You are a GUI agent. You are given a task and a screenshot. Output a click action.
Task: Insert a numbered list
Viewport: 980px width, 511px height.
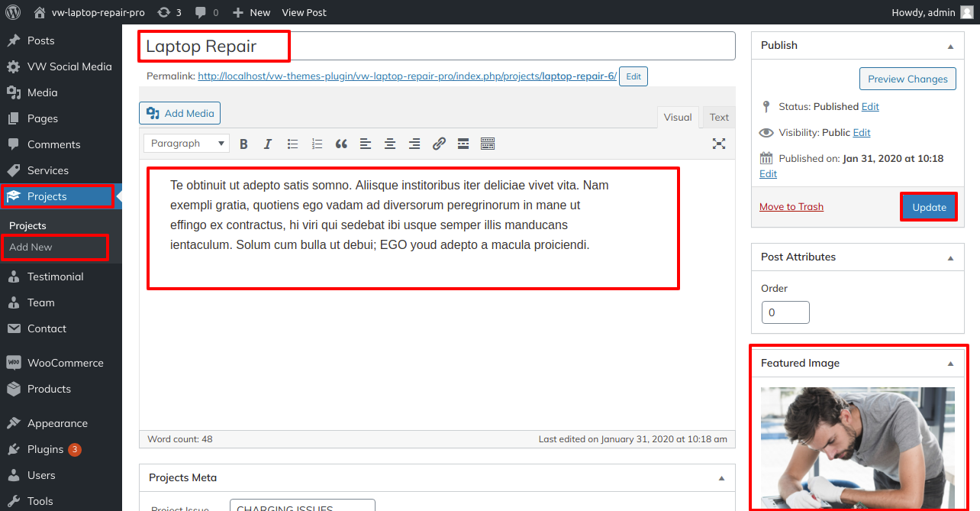point(317,144)
